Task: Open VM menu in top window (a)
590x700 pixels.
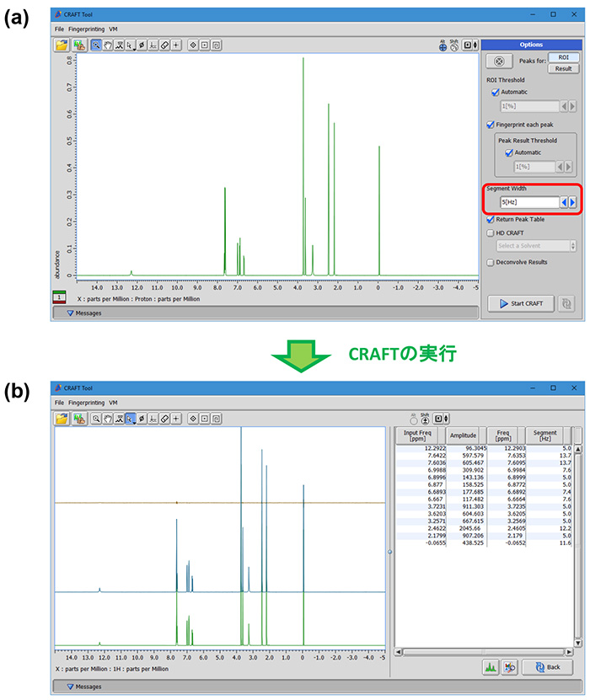Action: coord(114,29)
